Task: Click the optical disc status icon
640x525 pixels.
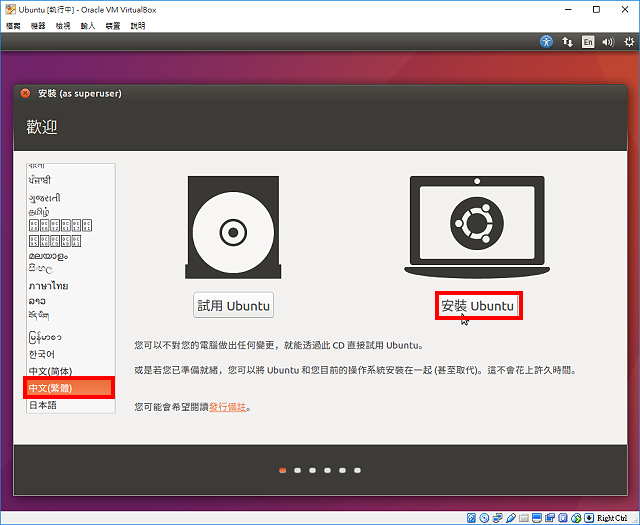Action: point(484,518)
